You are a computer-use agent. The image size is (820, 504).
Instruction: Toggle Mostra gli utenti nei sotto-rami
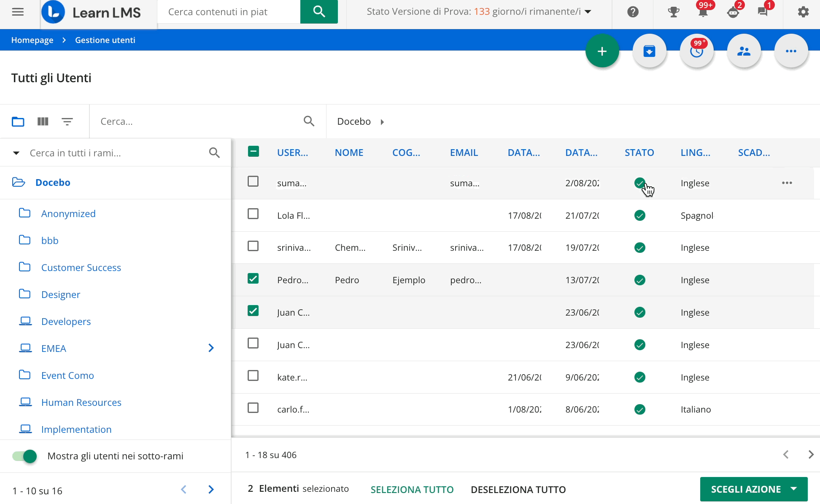point(24,456)
